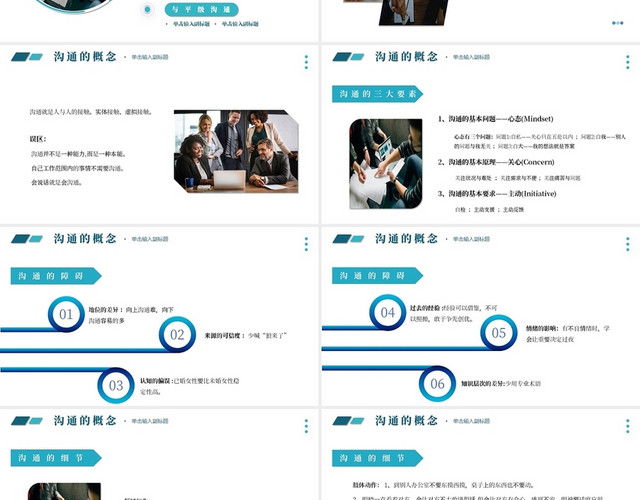Click the numbered circle 02

point(177,335)
